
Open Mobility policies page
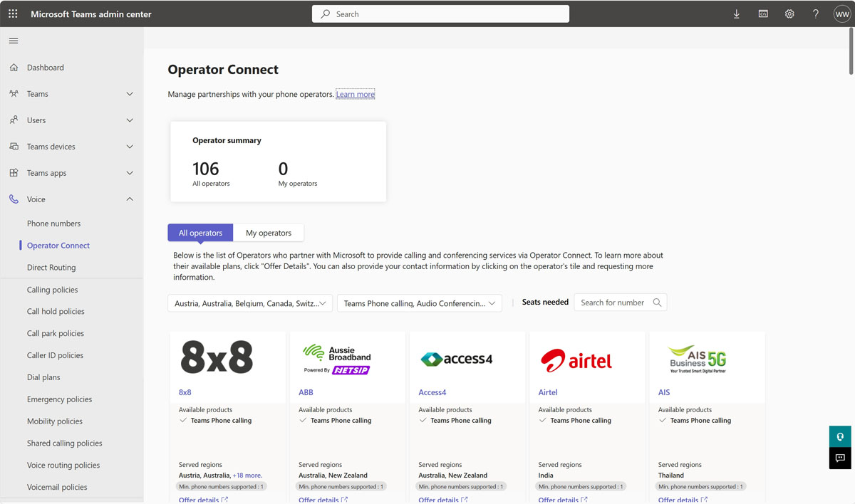tap(55, 421)
